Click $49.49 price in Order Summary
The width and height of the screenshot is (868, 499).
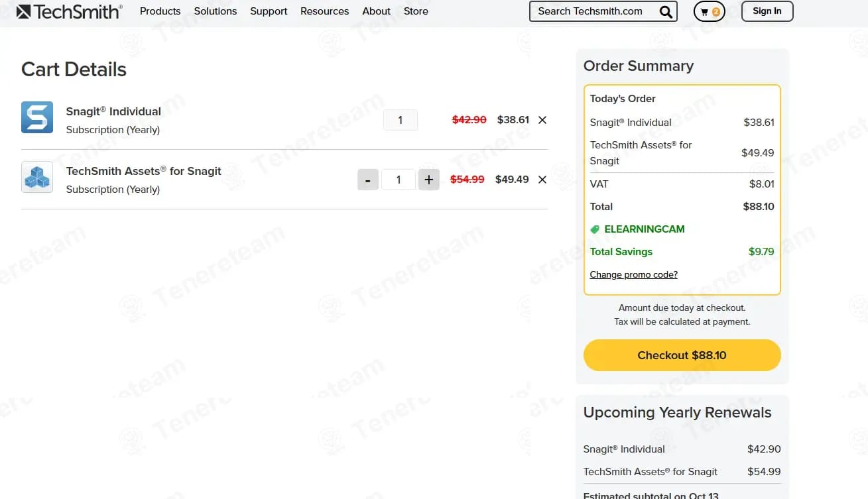[758, 153]
